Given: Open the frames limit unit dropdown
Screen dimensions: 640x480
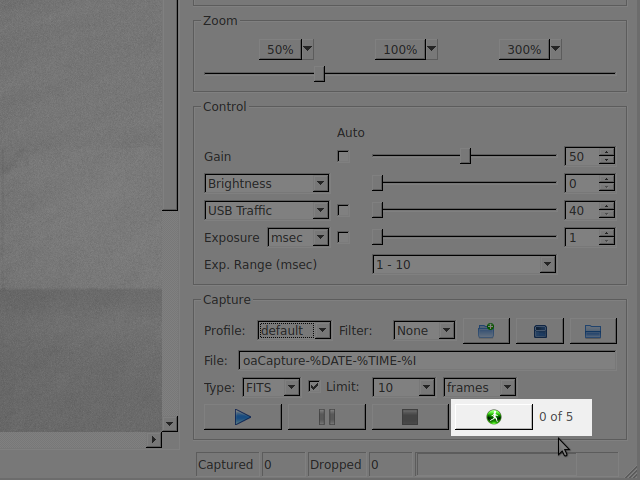Looking at the screenshot, I should 507,387.
